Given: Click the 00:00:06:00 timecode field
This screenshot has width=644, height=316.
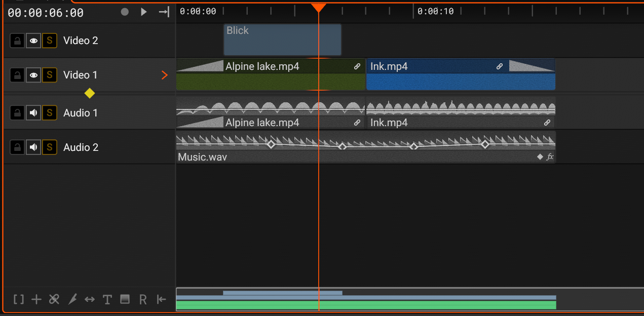Looking at the screenshot, I should click(46, 13).
